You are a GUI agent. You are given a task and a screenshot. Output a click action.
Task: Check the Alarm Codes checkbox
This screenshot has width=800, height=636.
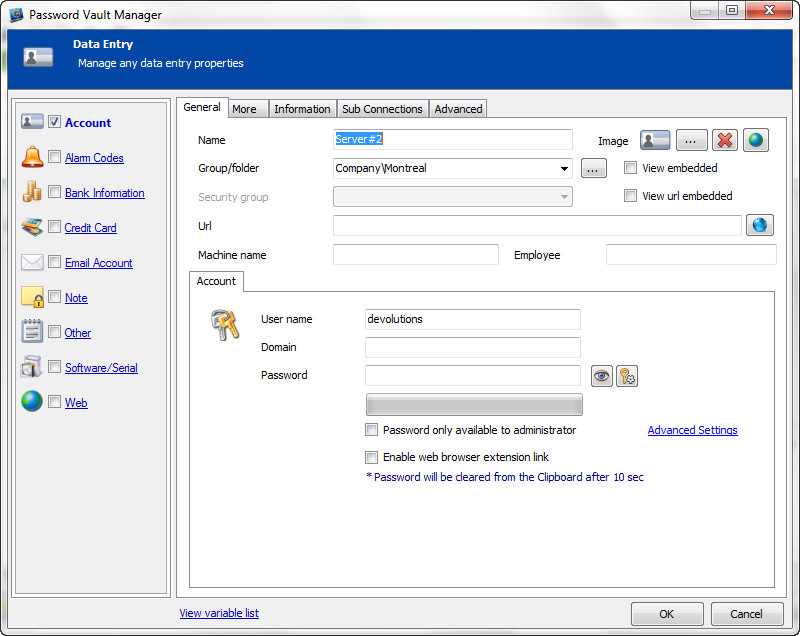point(55,156)
